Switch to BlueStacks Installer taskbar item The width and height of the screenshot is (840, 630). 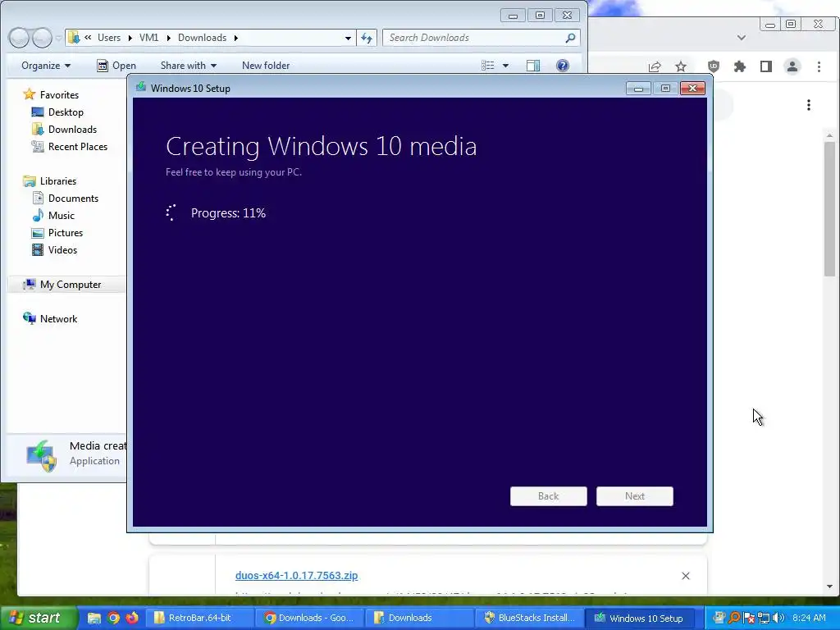(x=529, y=618)
